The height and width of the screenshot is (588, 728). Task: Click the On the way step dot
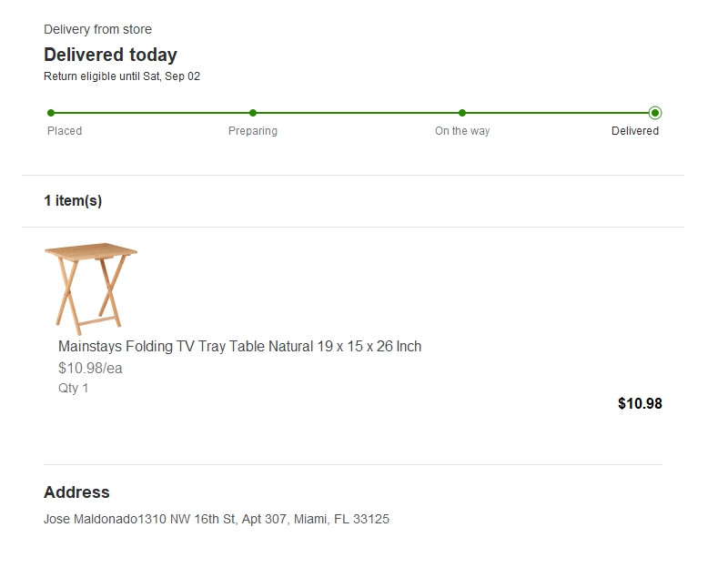(462, 113)
